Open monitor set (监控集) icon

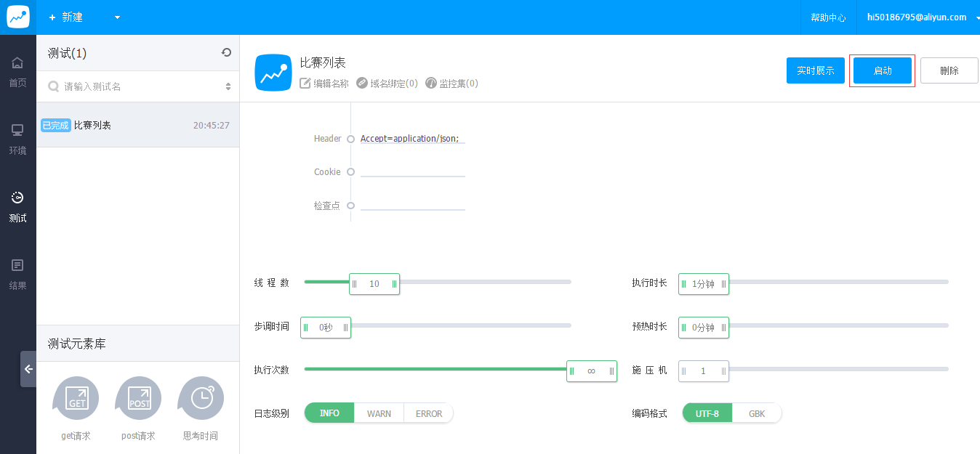pos(431,84)
